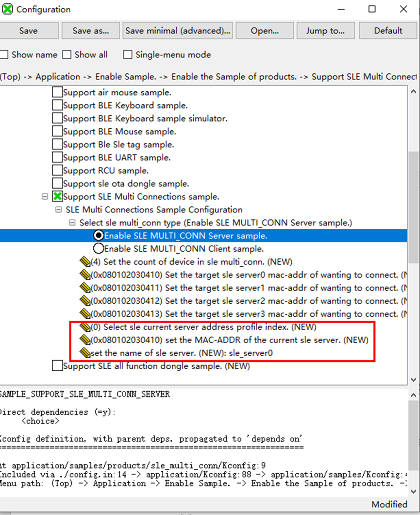420x515 pixels.
Task: Select Enable SLE MULTI_CONN Client sample radio button
Action: [x=98, y=249]
